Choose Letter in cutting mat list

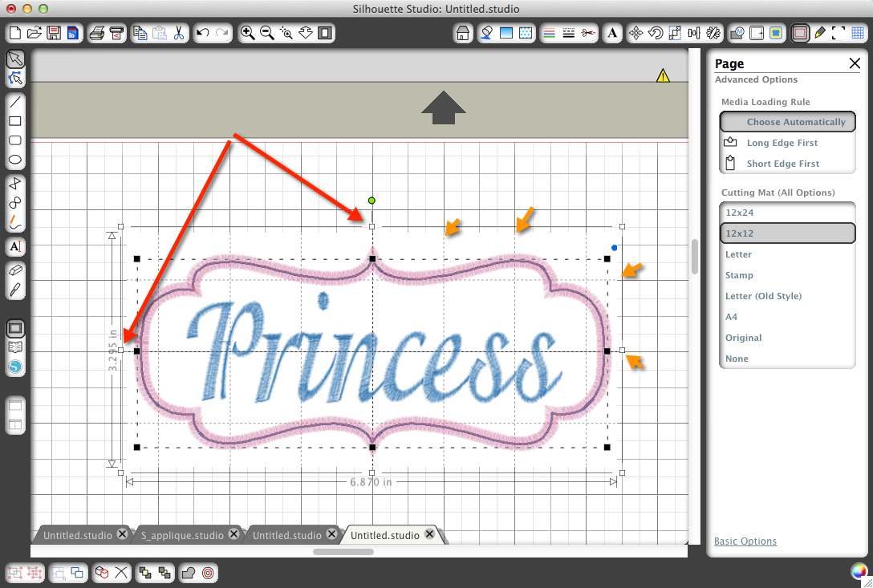[739, 254]
